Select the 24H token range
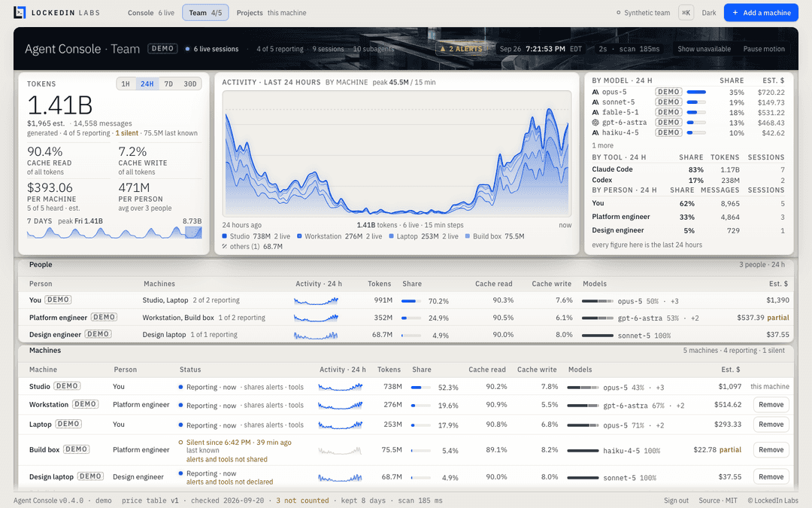Viewport: 812px width, 508px height. click(147, 84)
